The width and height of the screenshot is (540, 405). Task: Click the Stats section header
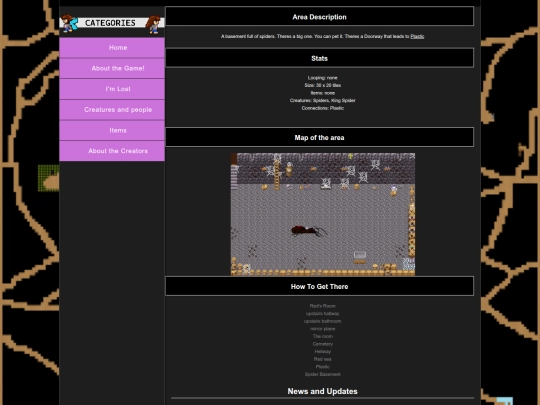point(320,58)
